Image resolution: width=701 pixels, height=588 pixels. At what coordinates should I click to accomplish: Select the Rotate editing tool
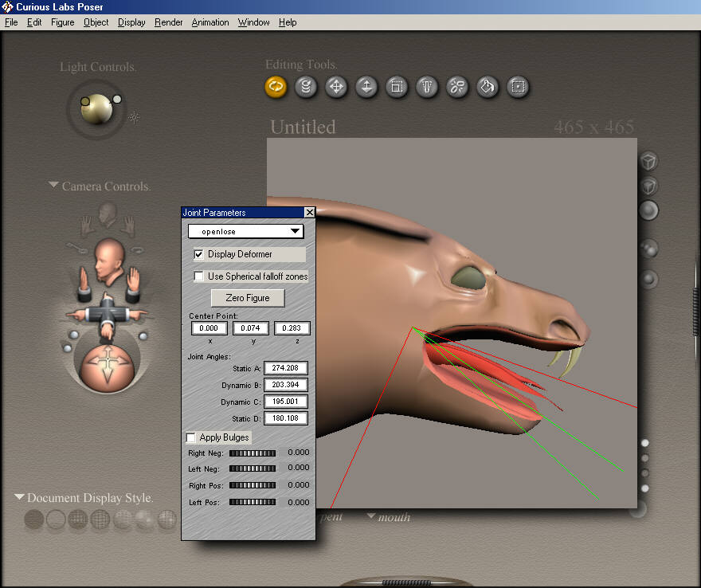[276, 87]
